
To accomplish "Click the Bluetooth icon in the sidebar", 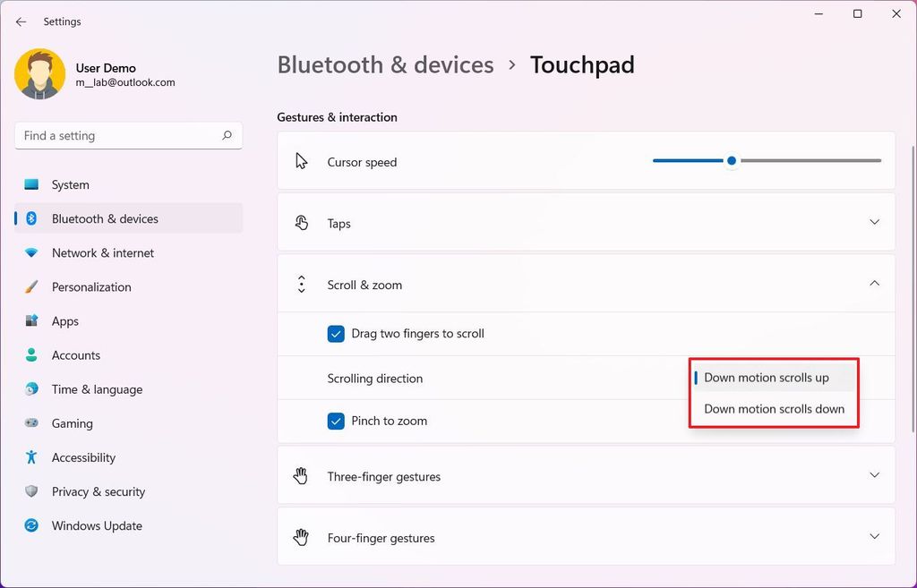I will coord(30,218).
